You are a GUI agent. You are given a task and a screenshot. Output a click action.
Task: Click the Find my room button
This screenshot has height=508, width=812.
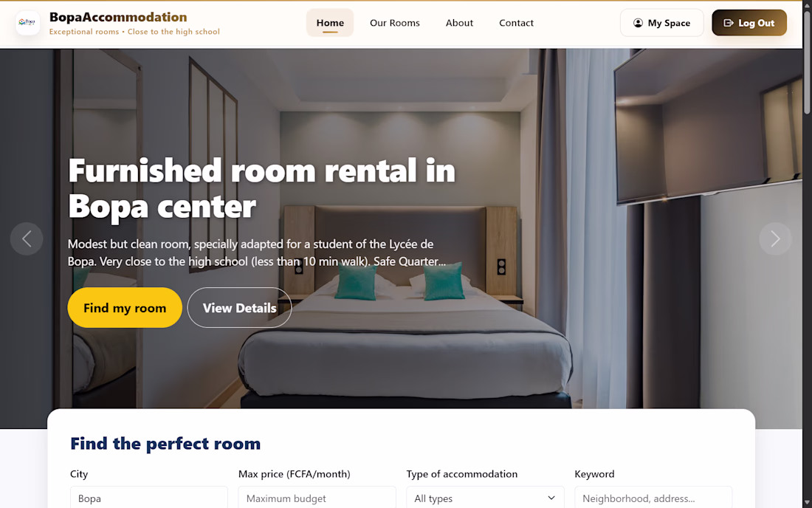[x=125, y=308]
